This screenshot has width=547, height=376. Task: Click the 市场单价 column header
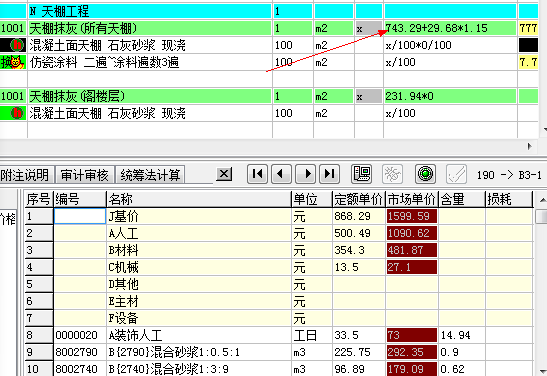click(412, 199)
